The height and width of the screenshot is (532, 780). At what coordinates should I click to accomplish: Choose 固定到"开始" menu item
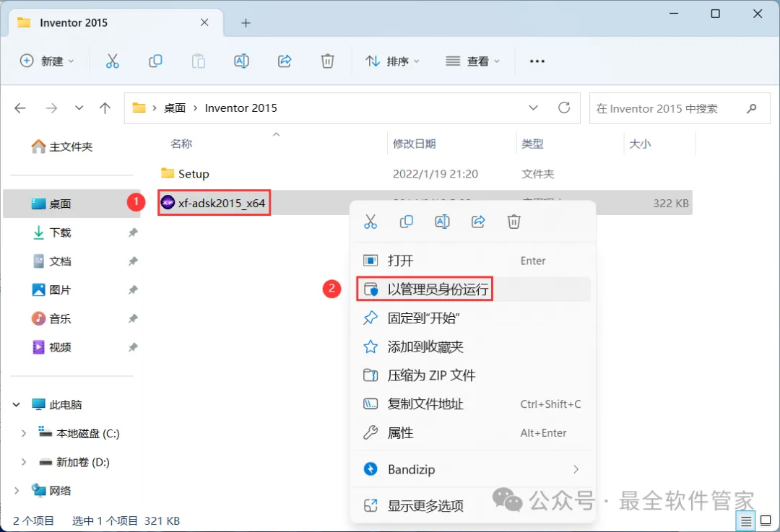click(473, 318)
